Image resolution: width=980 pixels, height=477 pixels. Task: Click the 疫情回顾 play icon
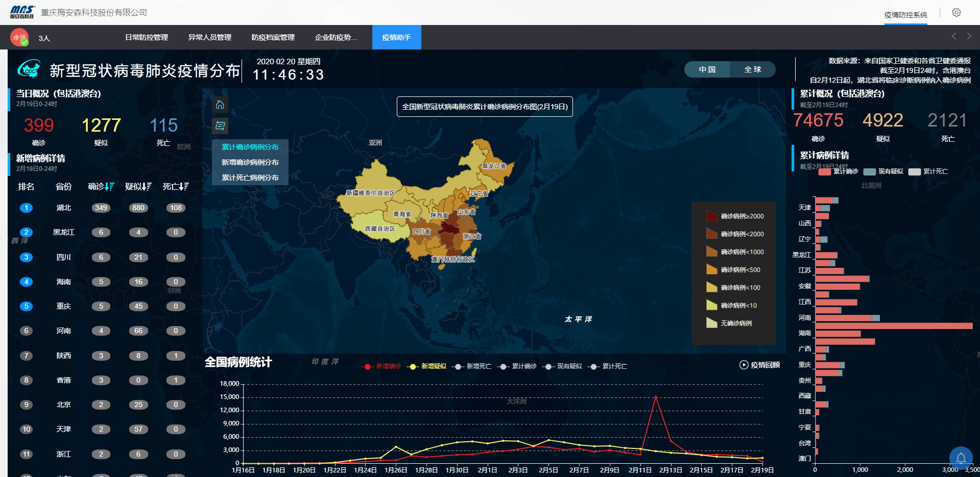744,365
